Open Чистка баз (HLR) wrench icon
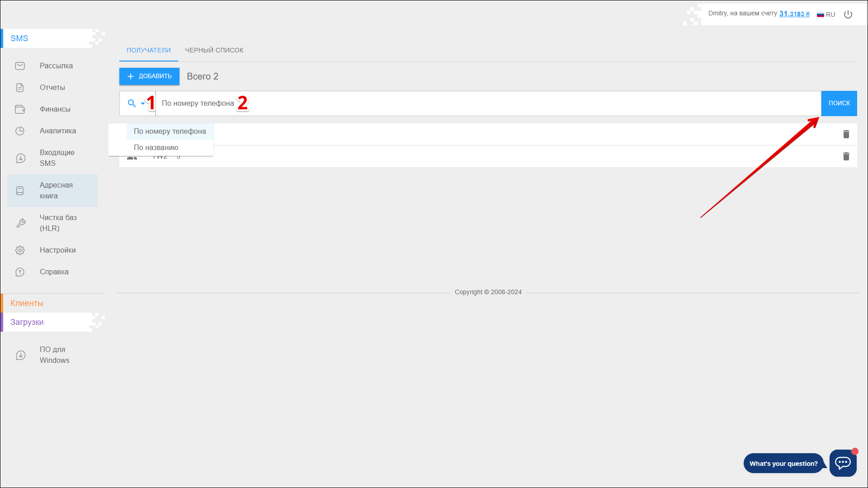The image size is (868, 488). point(21,223)
